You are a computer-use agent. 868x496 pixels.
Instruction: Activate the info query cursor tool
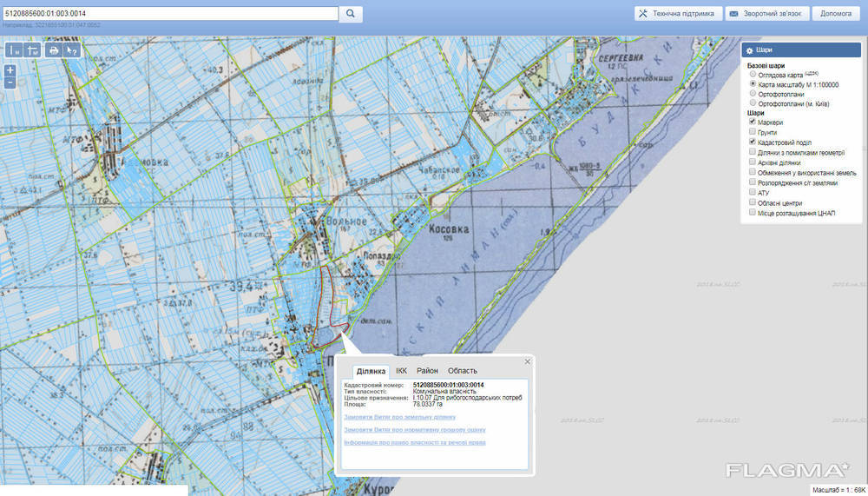coord(72,50)
